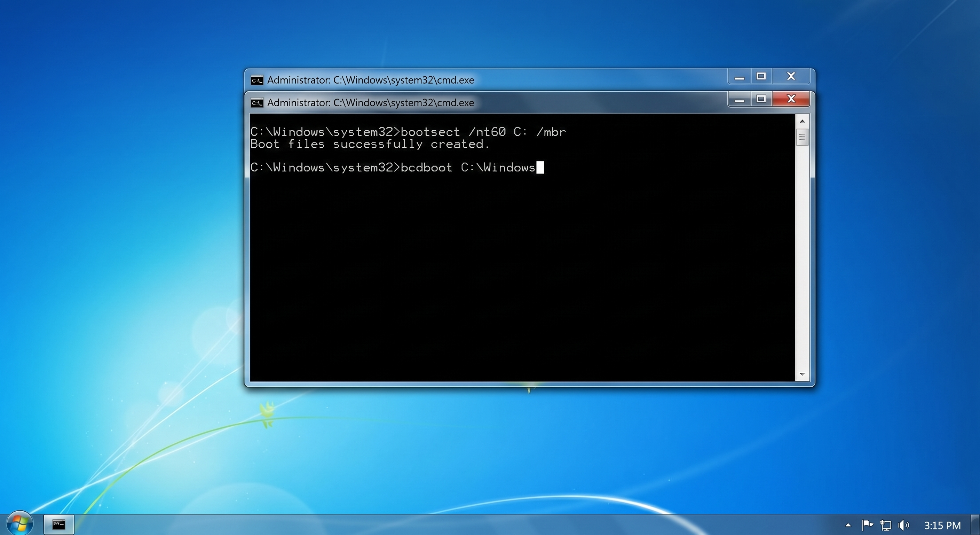This screenshot has height=535, width=980.
Task: Click the console vertical scrollbar thumb
Action: point(802,138)
